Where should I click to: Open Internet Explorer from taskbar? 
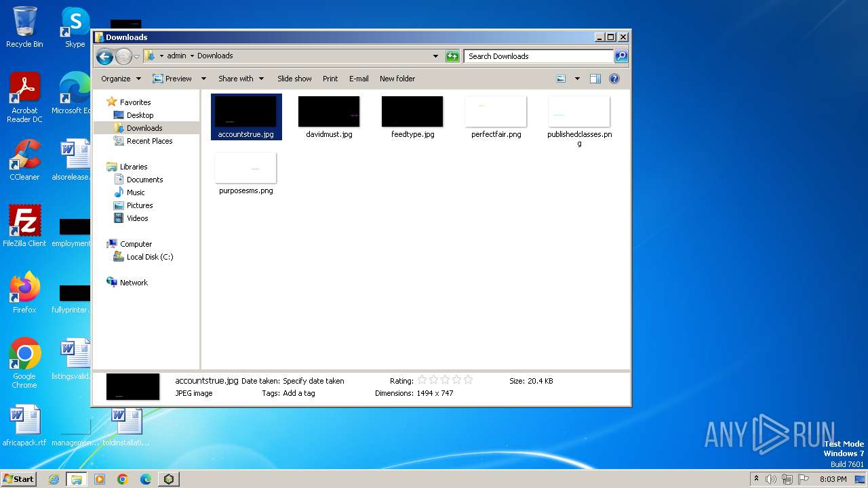pyautogui.click(x=54, y=479)
